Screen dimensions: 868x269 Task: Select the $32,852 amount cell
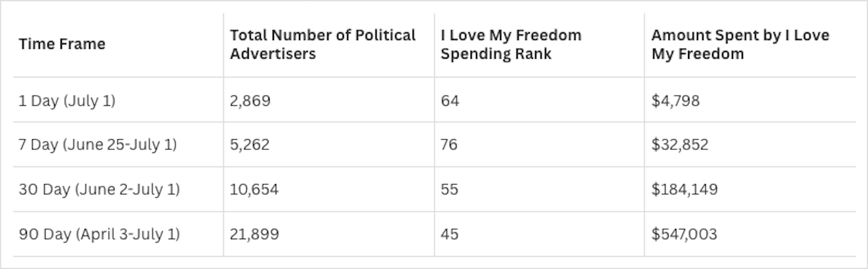point(680,145)
